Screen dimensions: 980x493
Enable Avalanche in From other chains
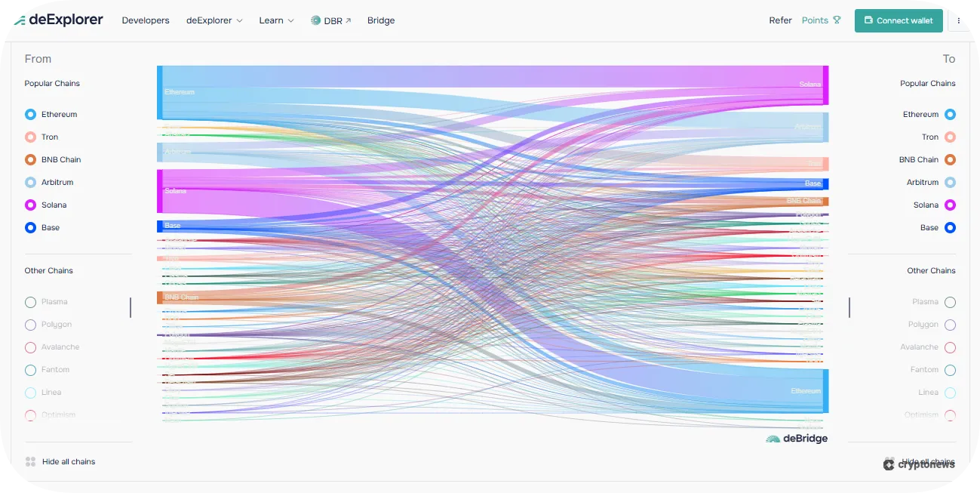click(51, 347)
